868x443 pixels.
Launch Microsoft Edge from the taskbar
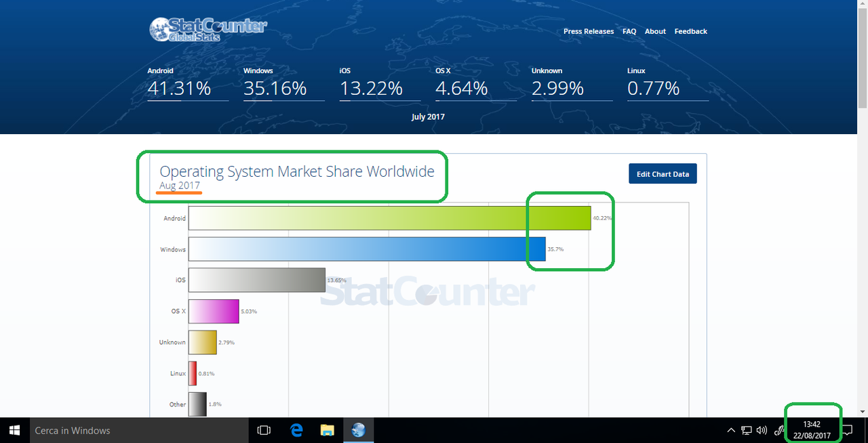pyautogui.click(x=296, y=430)
